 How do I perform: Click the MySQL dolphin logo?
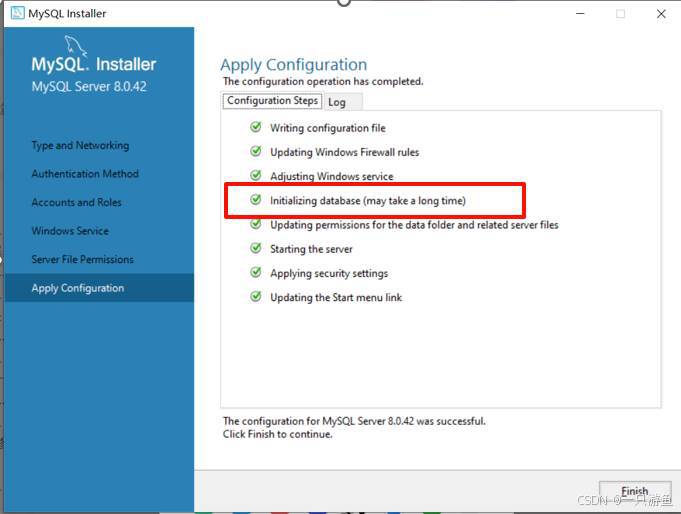(75, 46)
